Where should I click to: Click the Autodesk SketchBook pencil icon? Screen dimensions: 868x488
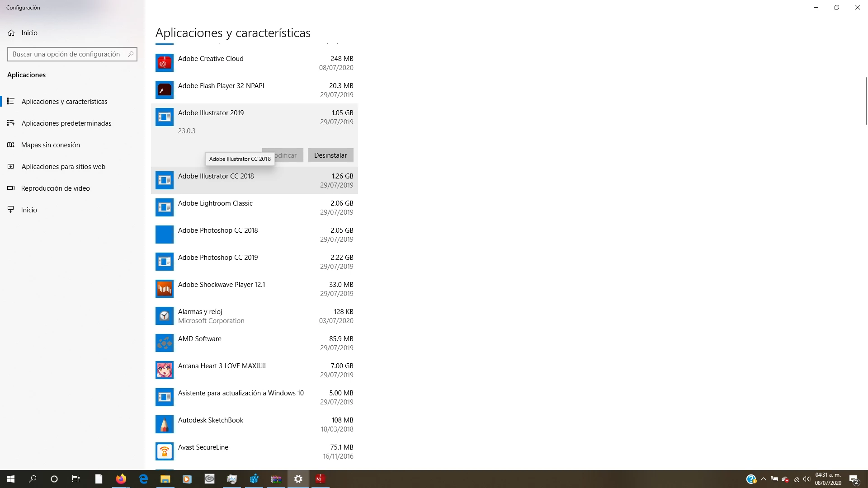tap(164, 425)
